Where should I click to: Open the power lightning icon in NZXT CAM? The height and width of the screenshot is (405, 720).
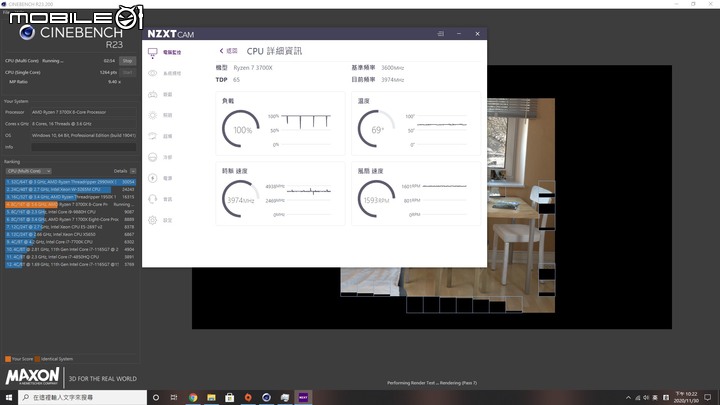coord(153,178)
